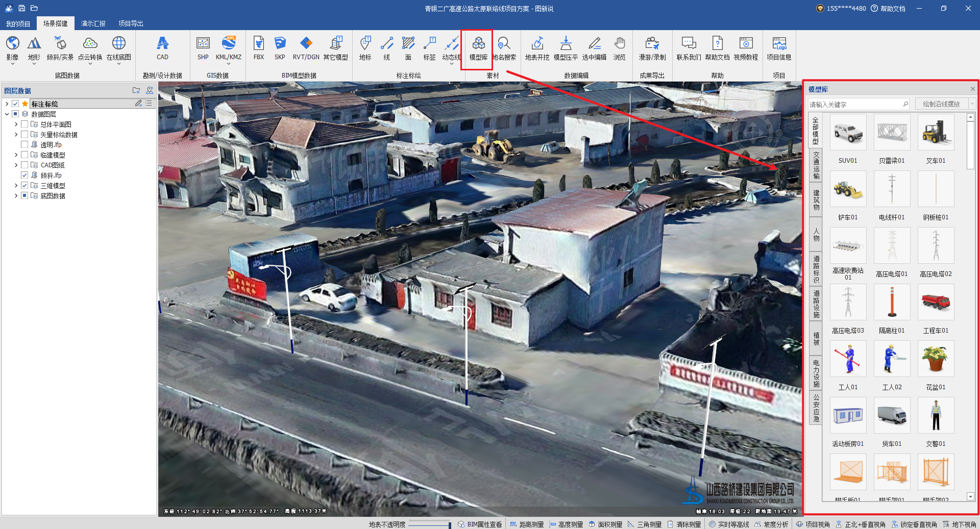This screenshot has width=980, height=529.
Task: Select the 地标 landmark annotation tool
Action: [365, 48]
